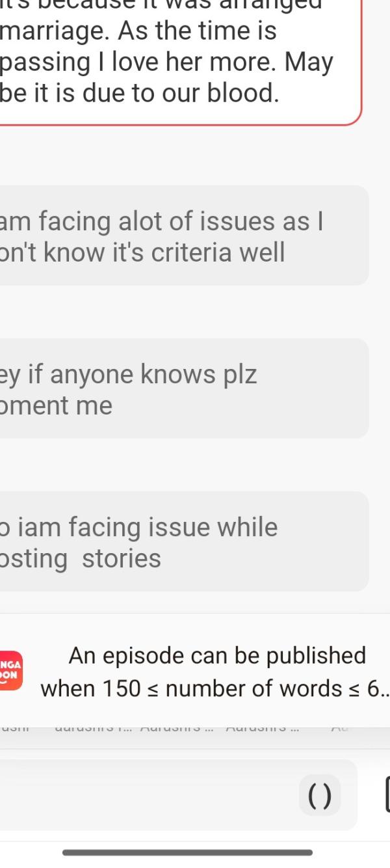Tap the home indicator bar

coord(187,852)
